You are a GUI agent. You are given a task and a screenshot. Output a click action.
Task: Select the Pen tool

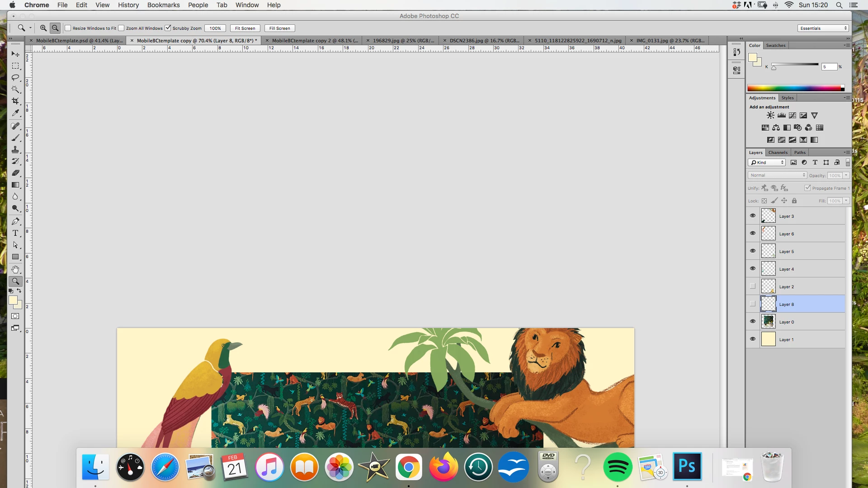pos(15,221)
